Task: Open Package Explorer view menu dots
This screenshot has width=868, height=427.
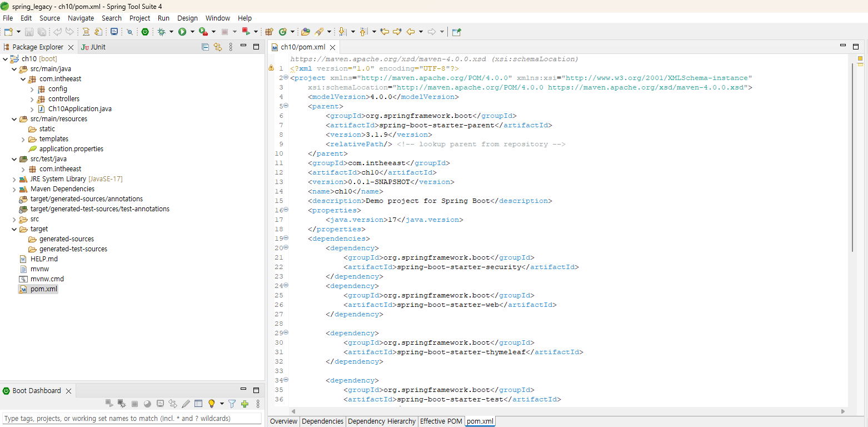Action: (x=231, y=47)
